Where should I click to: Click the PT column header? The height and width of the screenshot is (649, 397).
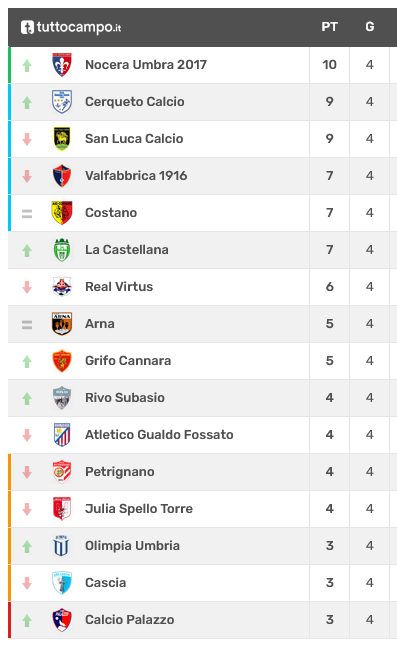tap(330, 27)
